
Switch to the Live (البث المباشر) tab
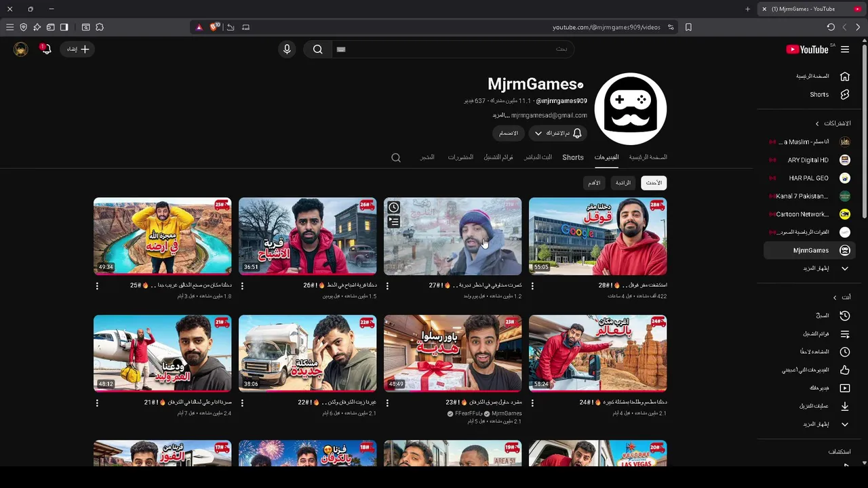pyautogui.click(x=538, y=157)
